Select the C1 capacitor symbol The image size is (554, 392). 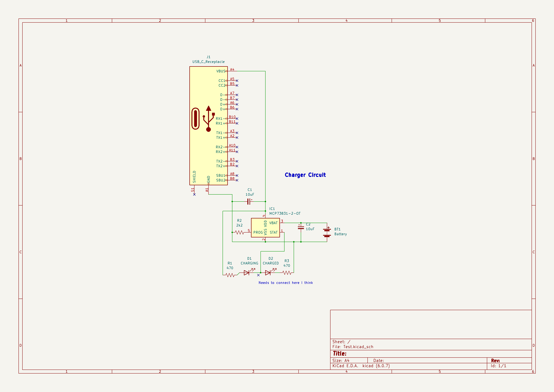249,201
